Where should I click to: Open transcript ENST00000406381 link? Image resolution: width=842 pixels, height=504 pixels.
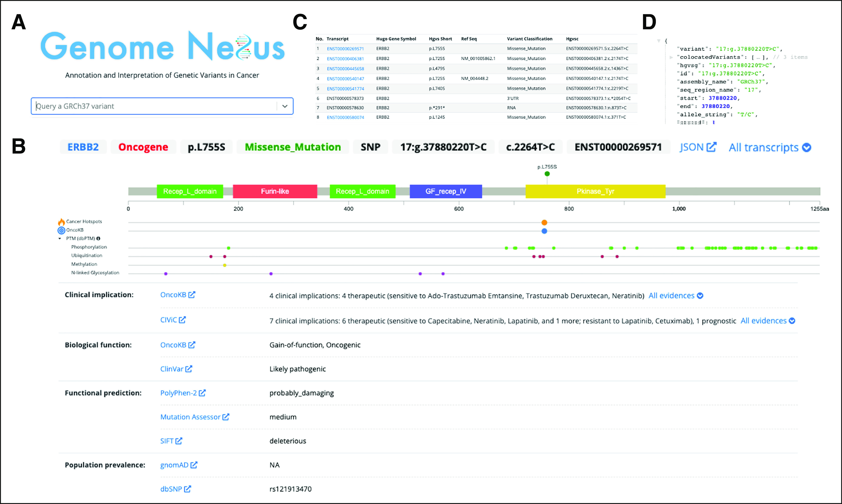(345, 58)
